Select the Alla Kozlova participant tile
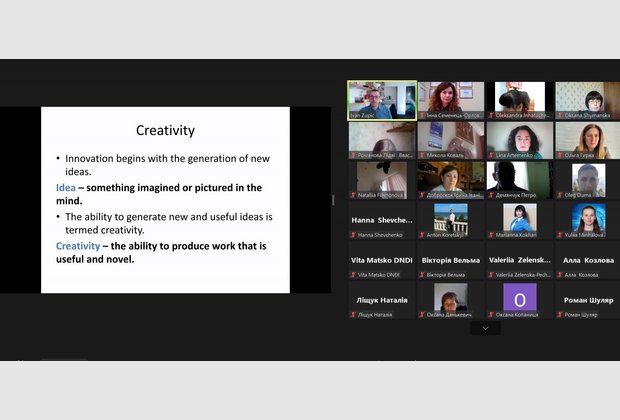Viewport: 620px width, 420px height. 588,259
